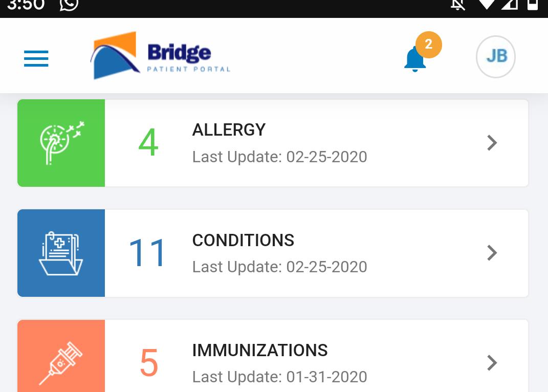Tap the WhatsApp status bar icon
Image resolution: width=548 pixels, height=392 pixels.
69,5
